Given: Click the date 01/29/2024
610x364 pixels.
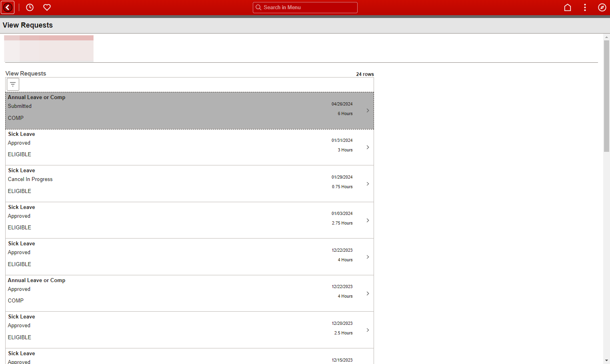Looking at the screenshot, I should pyautogui.click(x=342, y=177).
